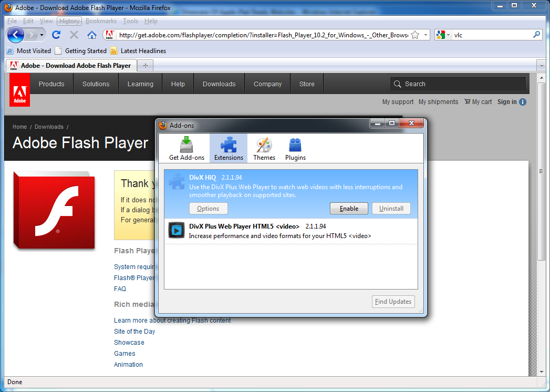Image resolution: width=550 pixels, height=392 pixels.
Task: Click the Adobe logo on the page
Action: (19, 90)
